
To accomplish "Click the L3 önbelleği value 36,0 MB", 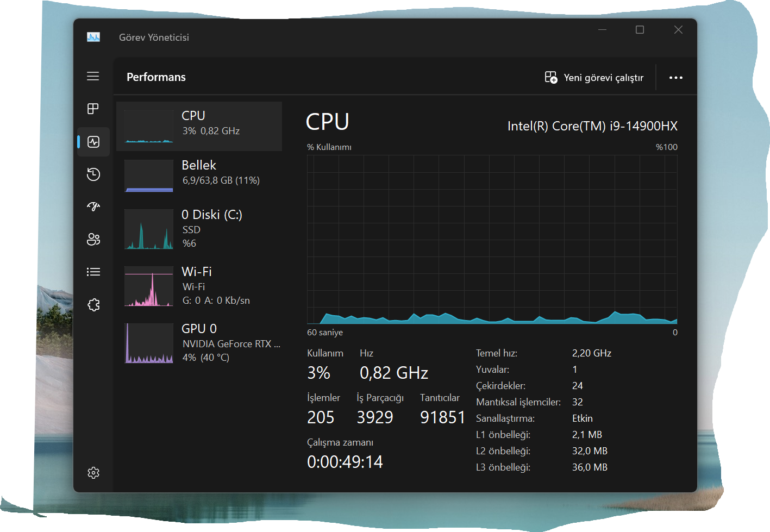I will click(590, 467).
